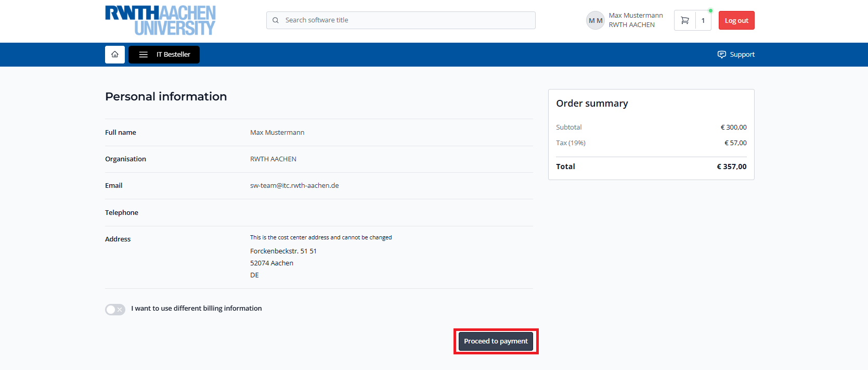The width and height of the screenshot is (868, 370).
Task: Enable different billing information toggle
Action: coord(115,310)
